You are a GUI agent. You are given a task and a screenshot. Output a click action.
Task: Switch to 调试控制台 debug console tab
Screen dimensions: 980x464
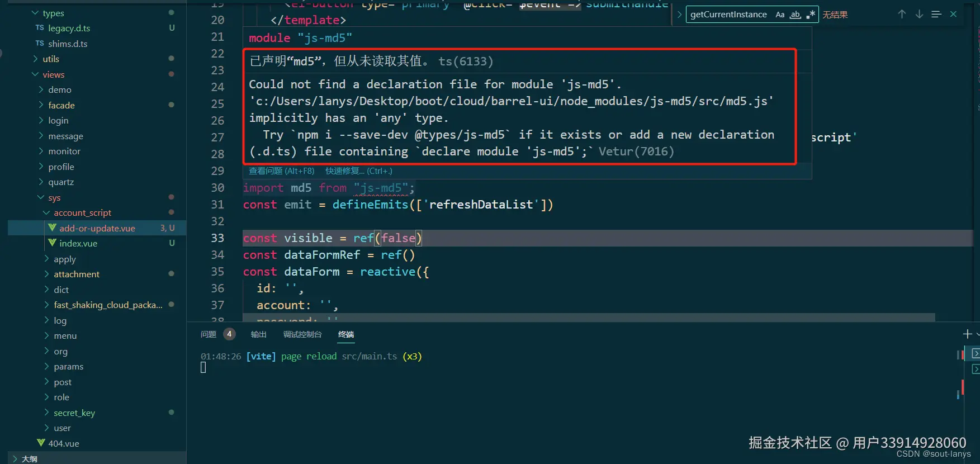coord(302,334)
